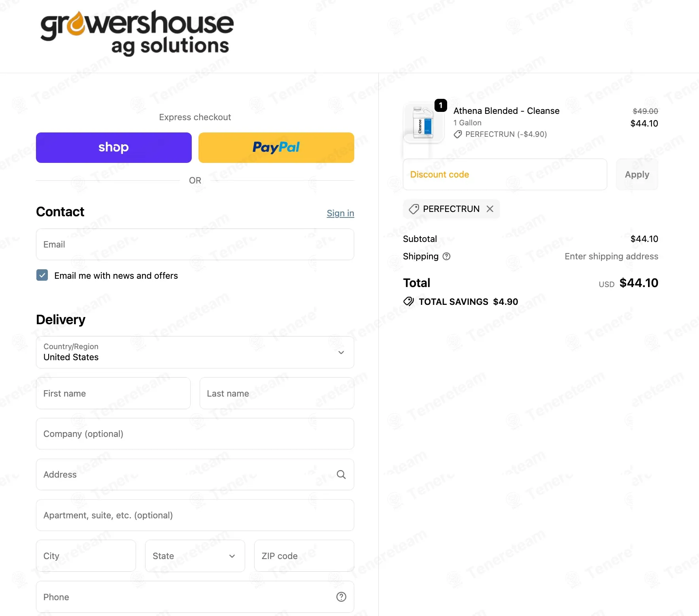Screen dimensions: 699x616
Task: Click the TOTAL SAVINGS $4.90 text
Action: pos(469,302)
